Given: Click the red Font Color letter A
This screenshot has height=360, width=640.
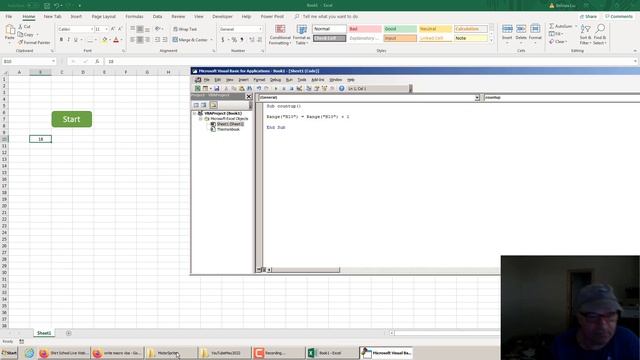Looking at the screenshot, I should click(116, 40).
